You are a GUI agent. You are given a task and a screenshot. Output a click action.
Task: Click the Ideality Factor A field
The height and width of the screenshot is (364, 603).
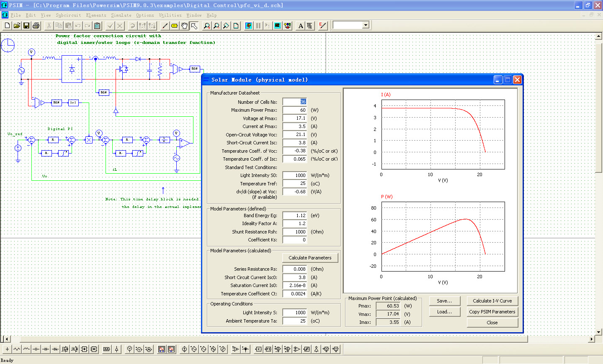pos(295,223)
